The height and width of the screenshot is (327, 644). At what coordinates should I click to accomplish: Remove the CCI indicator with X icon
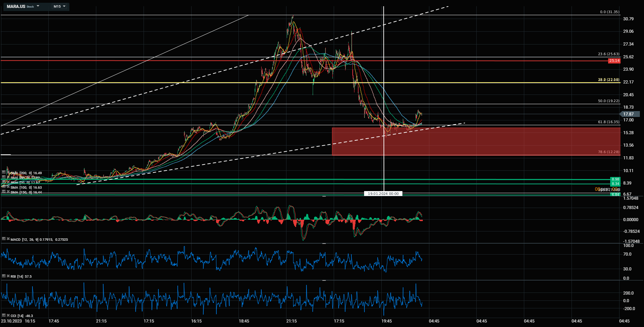click(8, 315)
